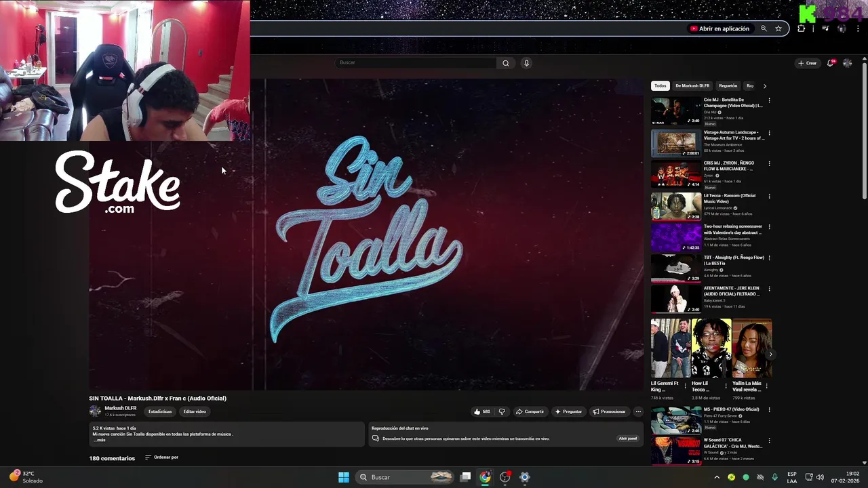Click Windows taskbar Buscar search box

click(405, 477)
